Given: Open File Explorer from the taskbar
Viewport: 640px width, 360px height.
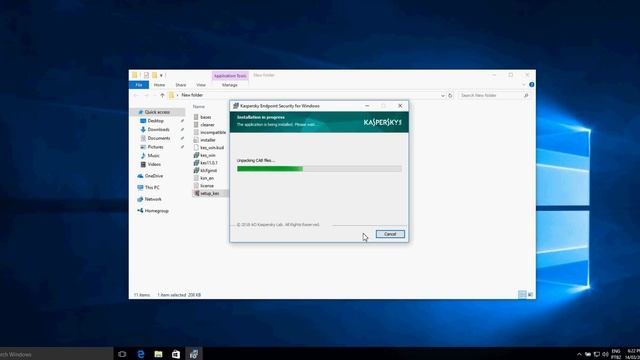Looking at the screenshot, I should click(x=158, y=354).
